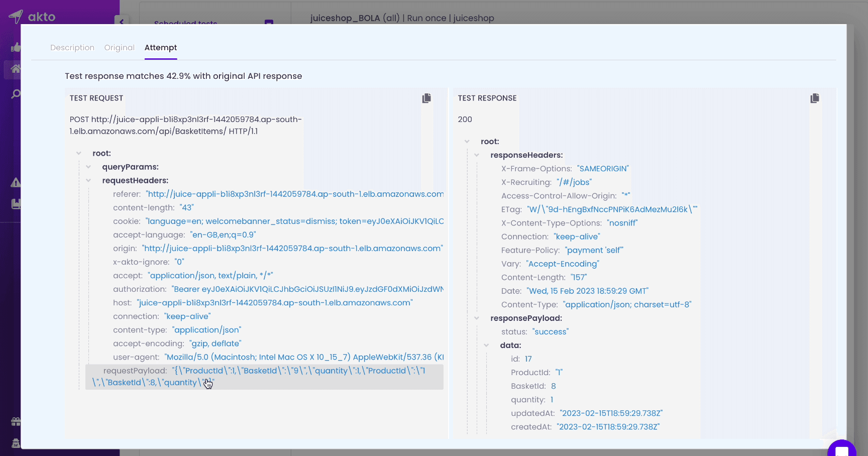The image size is (868, 456).
Task: Collapse the request root node
Action: (x=79, y=153)
